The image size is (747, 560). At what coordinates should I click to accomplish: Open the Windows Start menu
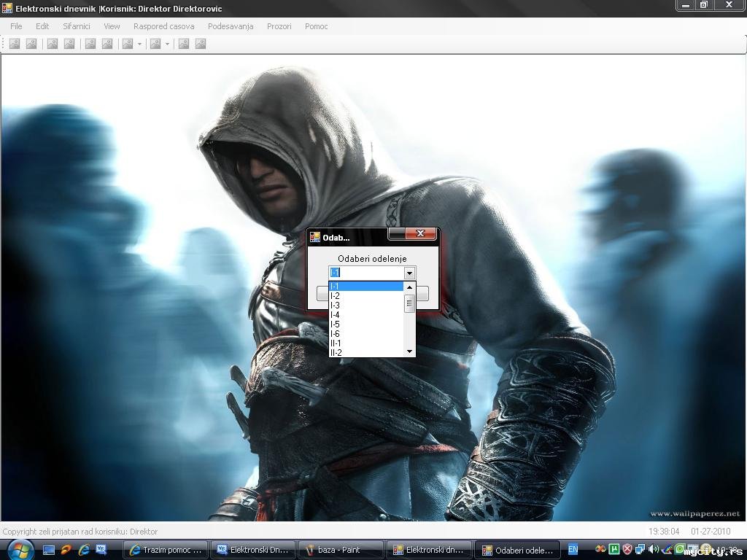(20, 551)
